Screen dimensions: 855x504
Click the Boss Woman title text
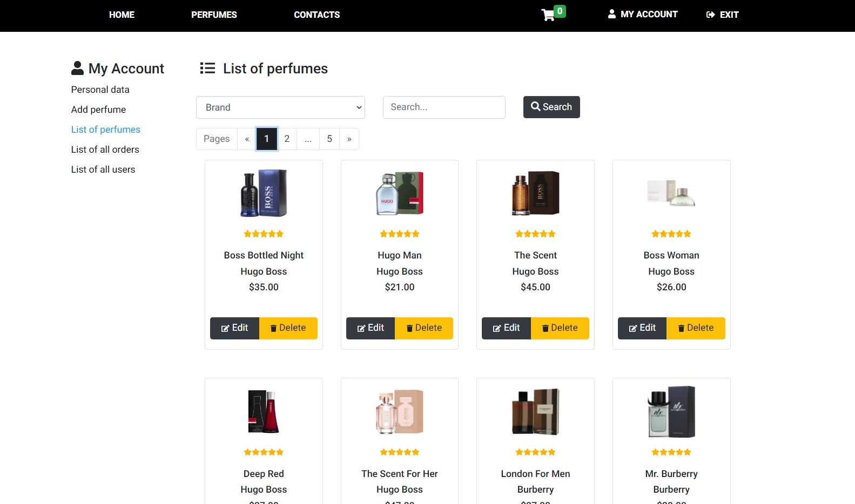[671, 255]
